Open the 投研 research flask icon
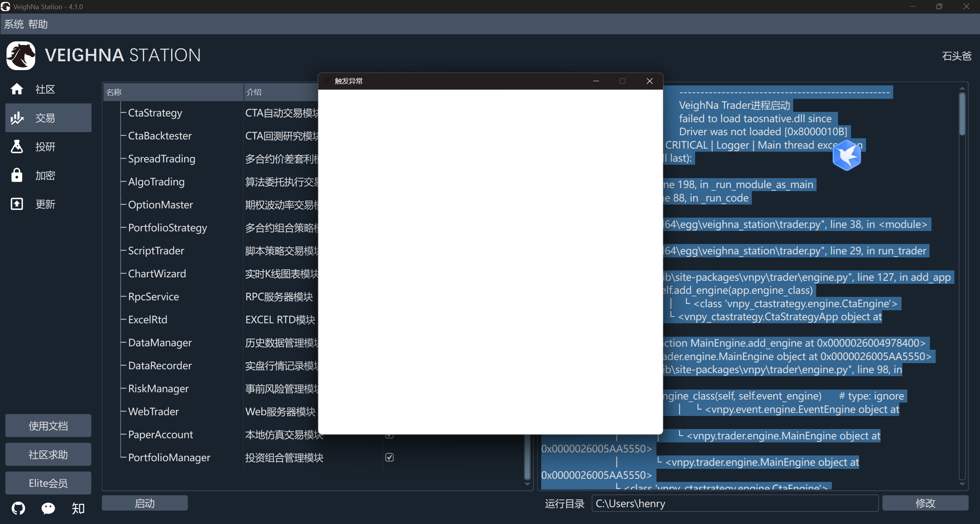Image resolution: width=980 pixels, height=524 pixels. (17, 146)
